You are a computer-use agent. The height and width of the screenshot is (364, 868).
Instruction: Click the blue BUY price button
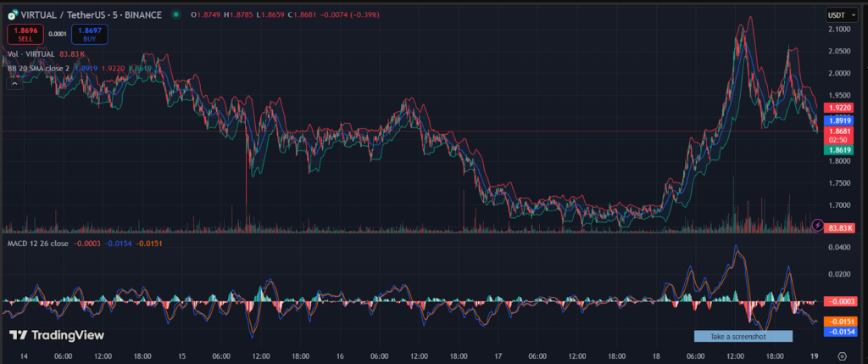(87, 34)
